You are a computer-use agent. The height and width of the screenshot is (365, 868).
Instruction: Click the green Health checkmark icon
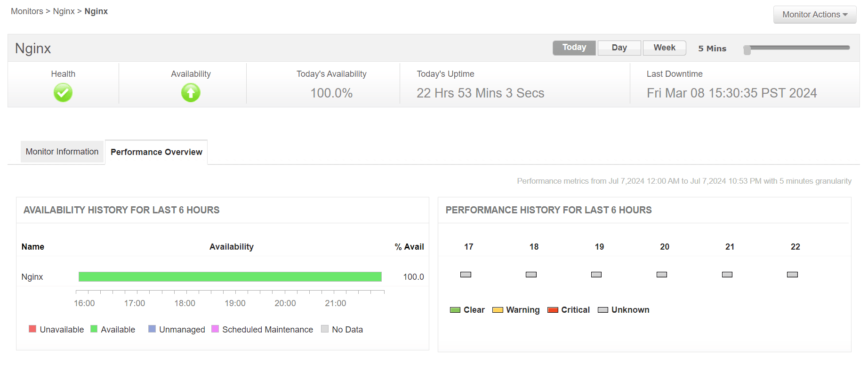[63, 93]
